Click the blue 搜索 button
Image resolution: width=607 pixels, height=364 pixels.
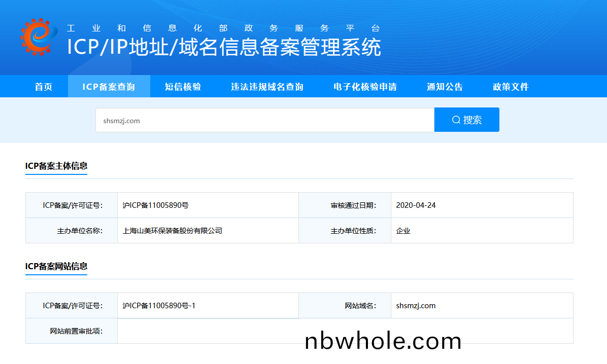(467, 120)
